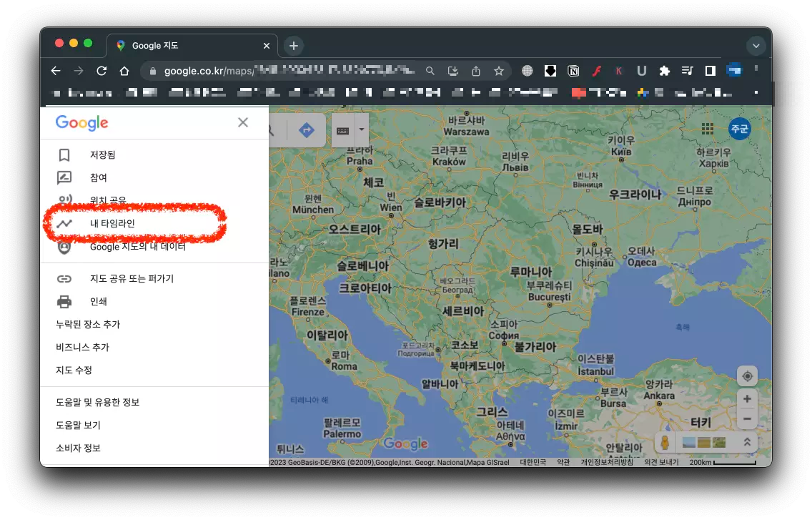This screenshot has height=520, width=812.
Task: Open the Google apps grid
Action: point(708,129)
